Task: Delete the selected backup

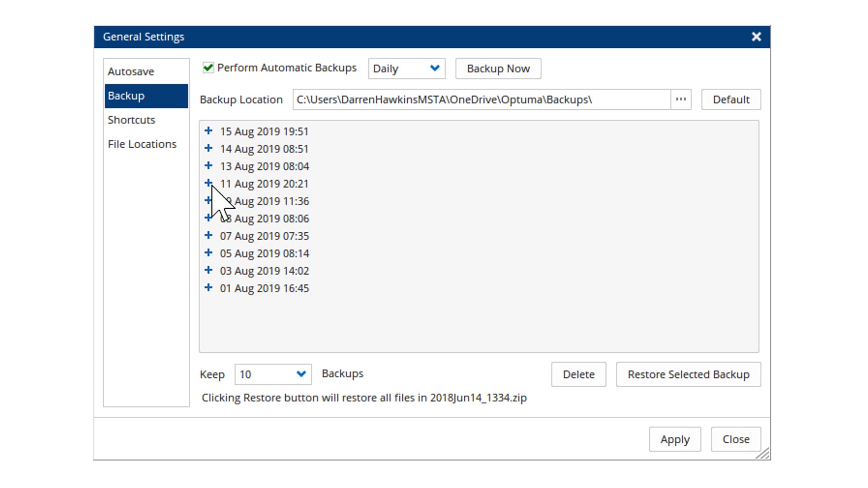Action: pyautogui.click(x=579, y=374)
